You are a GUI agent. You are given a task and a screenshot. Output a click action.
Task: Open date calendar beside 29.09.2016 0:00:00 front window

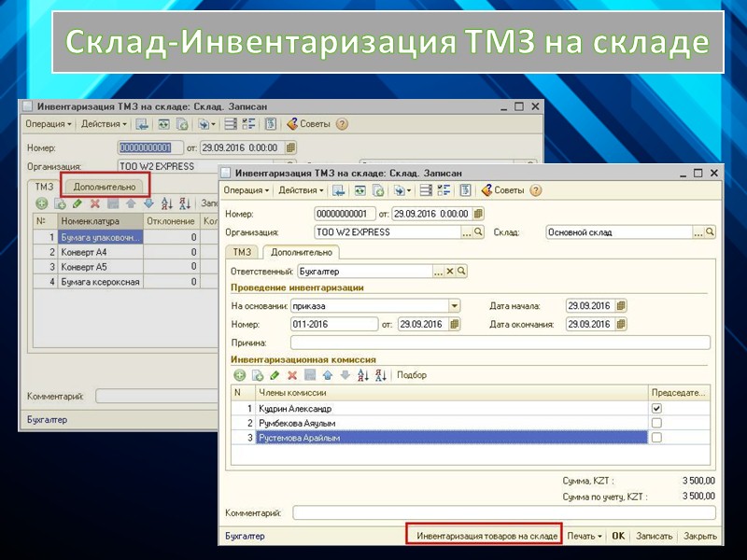pos(478,214)
